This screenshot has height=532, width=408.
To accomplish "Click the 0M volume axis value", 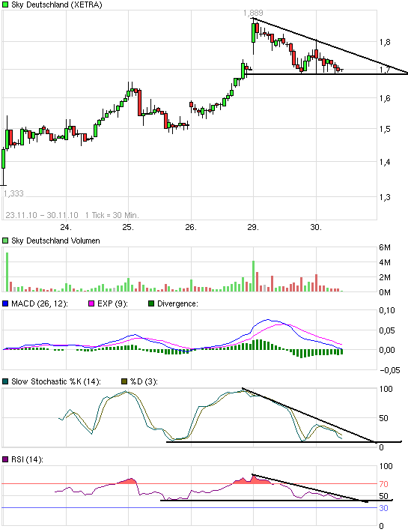I will [385, 292].
